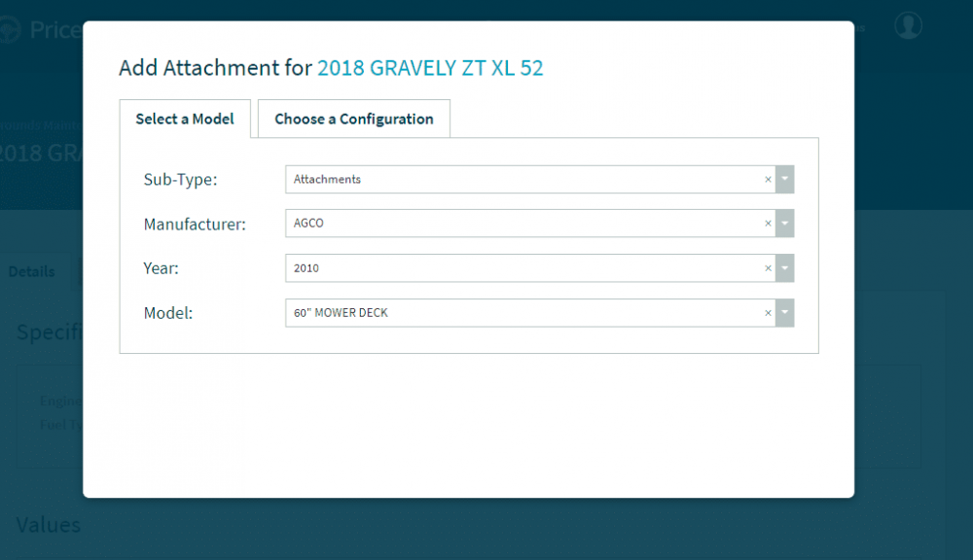Click the Attachments value in the Sub-Type field
The height and width of the screenshot is (560, 973).
point(328,180)
